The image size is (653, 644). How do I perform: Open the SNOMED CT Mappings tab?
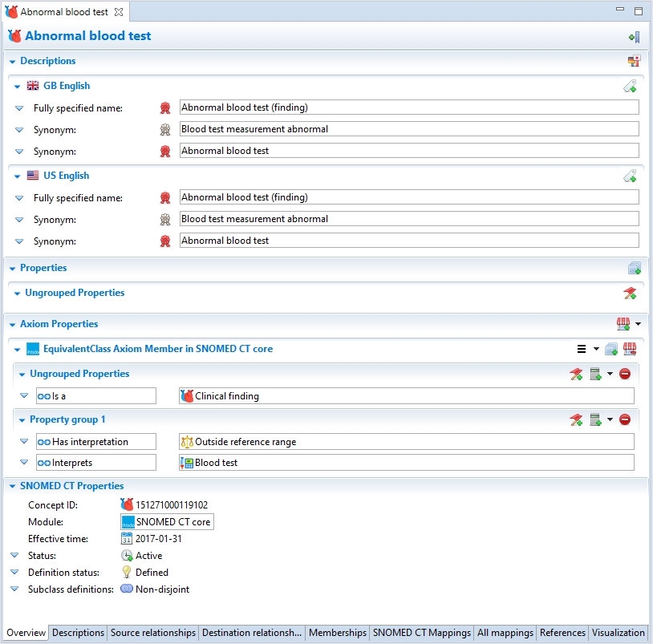coord(421,633)
